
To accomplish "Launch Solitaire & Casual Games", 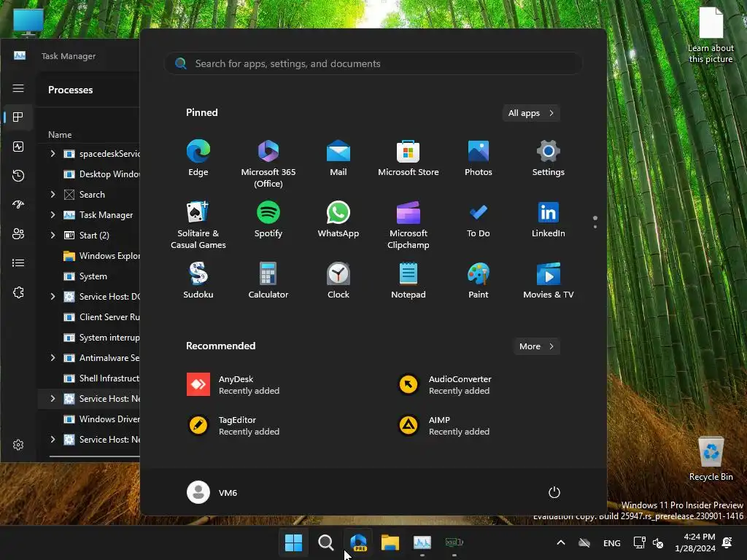I will pyautogui.click(x=198, y=225).
